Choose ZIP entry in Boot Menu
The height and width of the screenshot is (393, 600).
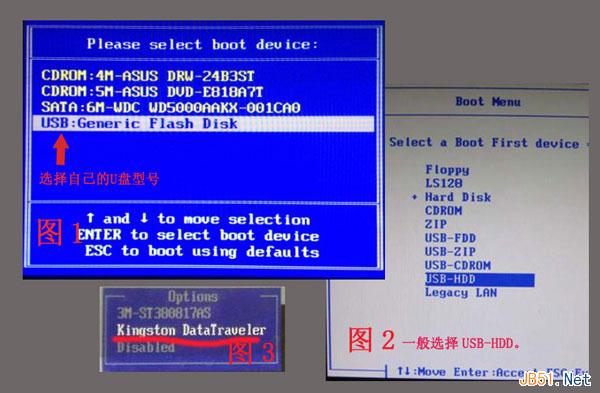point(435,224)
